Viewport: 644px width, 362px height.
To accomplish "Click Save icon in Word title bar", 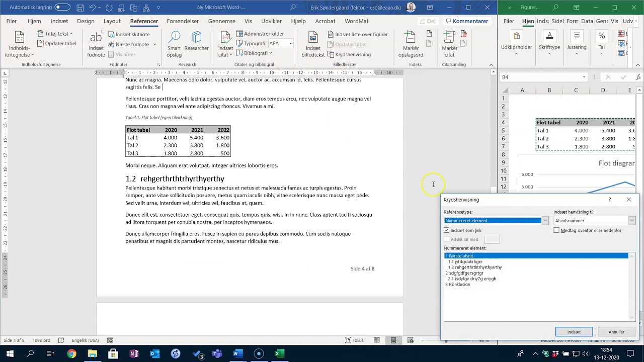I will coord(79,8).
